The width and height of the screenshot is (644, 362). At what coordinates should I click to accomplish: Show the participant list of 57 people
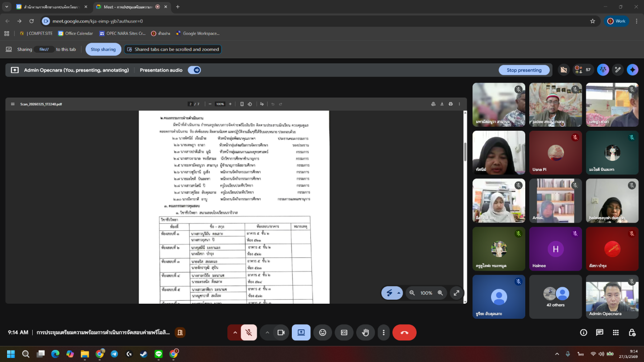click(x=584, y=70)
